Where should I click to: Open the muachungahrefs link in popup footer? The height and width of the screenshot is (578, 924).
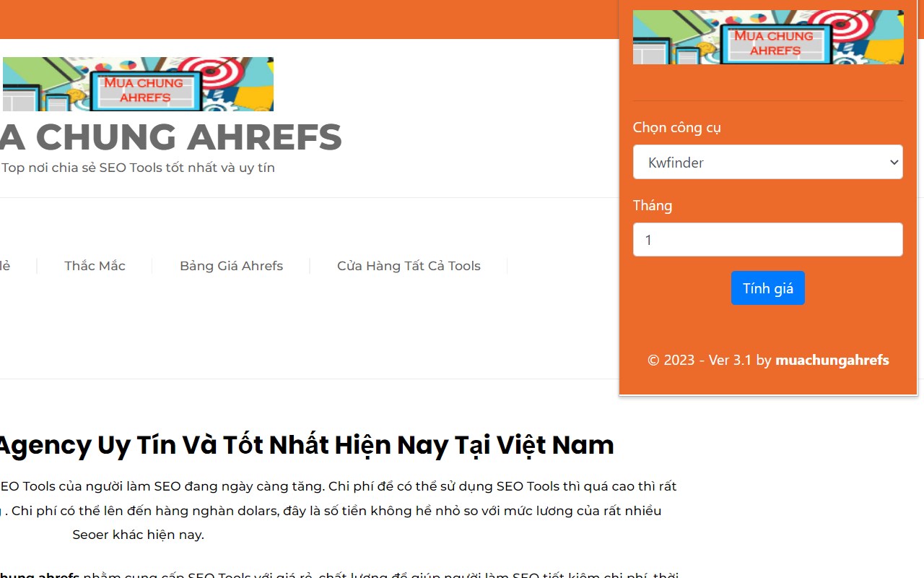(x=832, y=360)
